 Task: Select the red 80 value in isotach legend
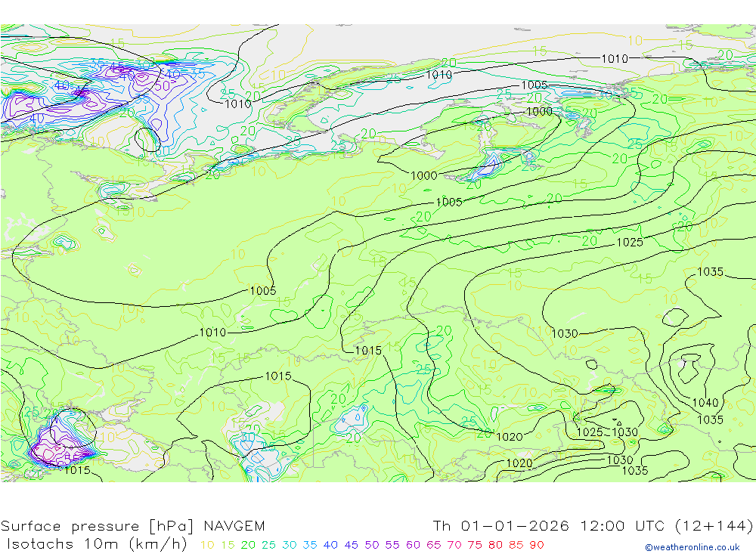[496, 545]
